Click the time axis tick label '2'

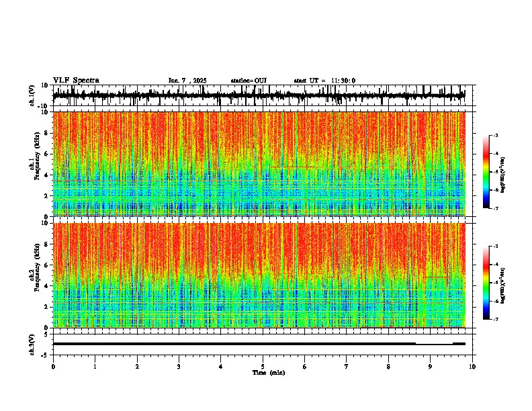137,367
